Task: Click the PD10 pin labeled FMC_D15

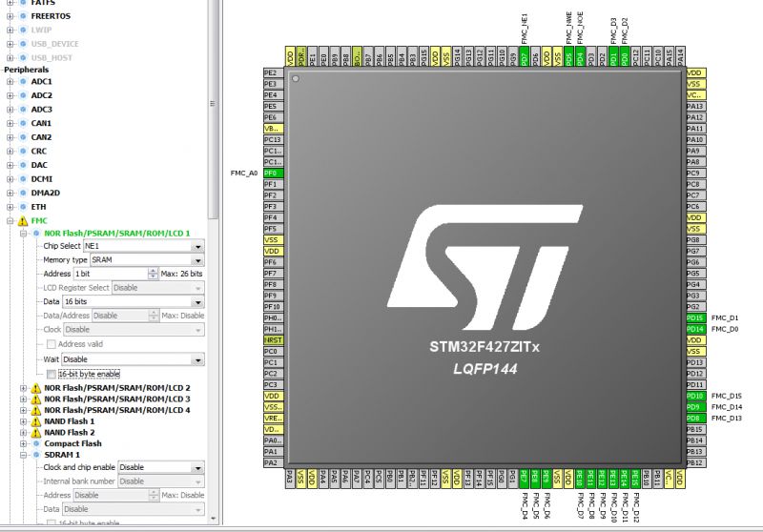Action: (x=696, y=397)
